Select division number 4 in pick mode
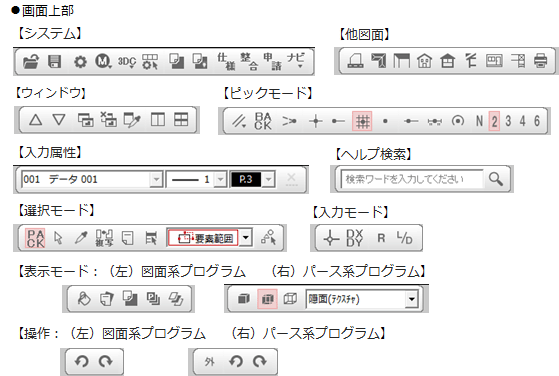The image size is (559, 376). point(522,121)
